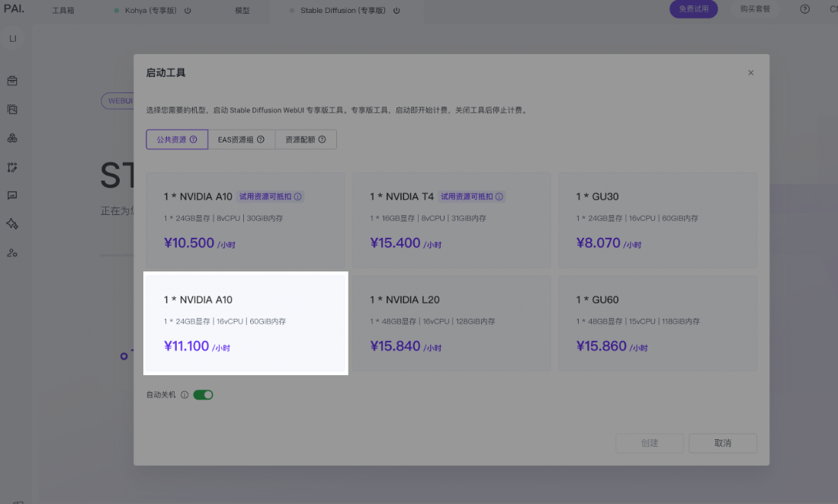Select NVIDIA L20 ¥15.840 card
This screenshot has height=504, width=838.
coord(451,323)
